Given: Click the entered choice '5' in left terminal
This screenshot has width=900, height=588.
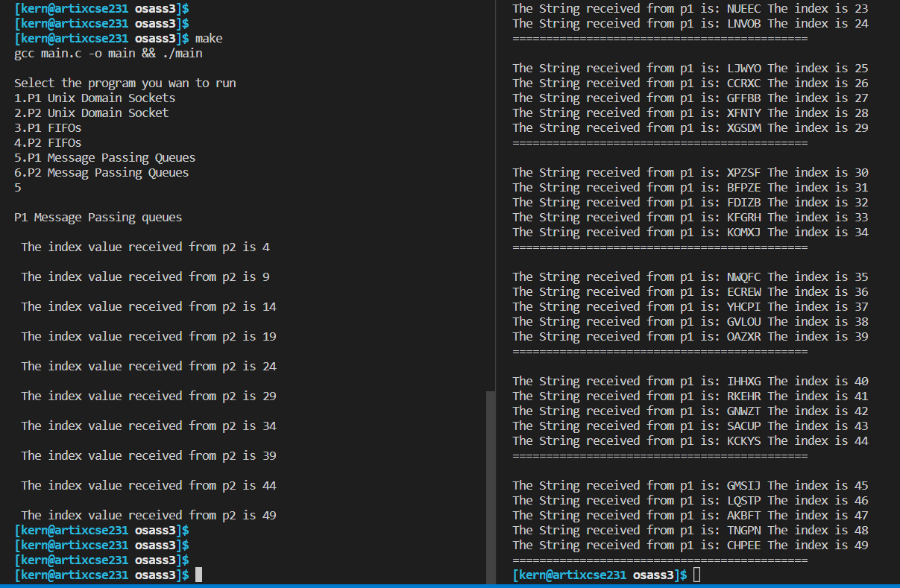Looking at the screenshot, I should tap(17, 187).
